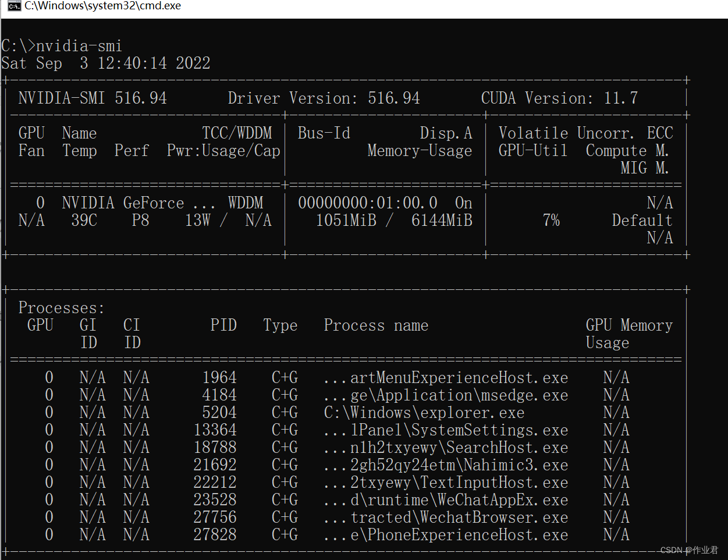Select the Processes header

[x=60, y=307]
